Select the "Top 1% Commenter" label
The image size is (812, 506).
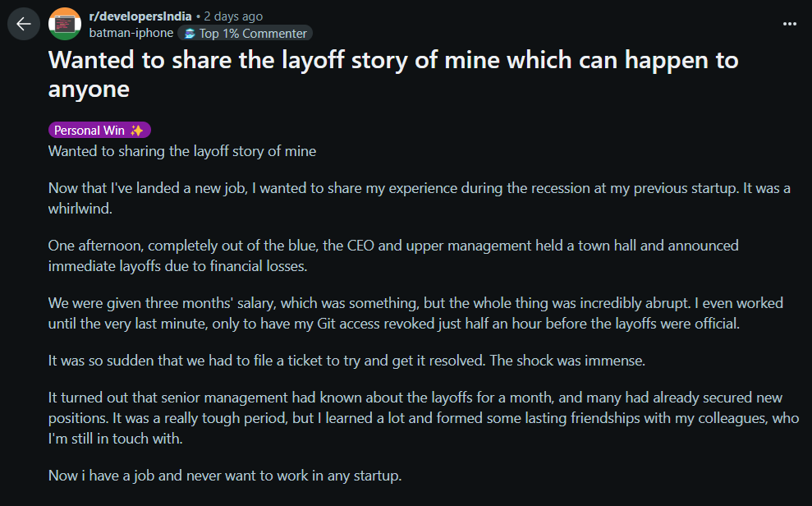point(252,34)
